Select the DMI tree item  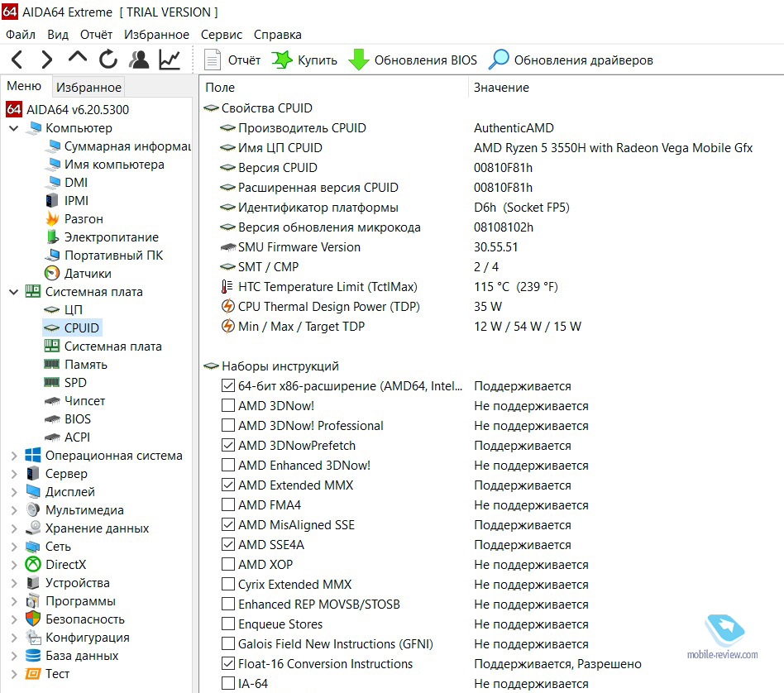(x=66, y=183)
